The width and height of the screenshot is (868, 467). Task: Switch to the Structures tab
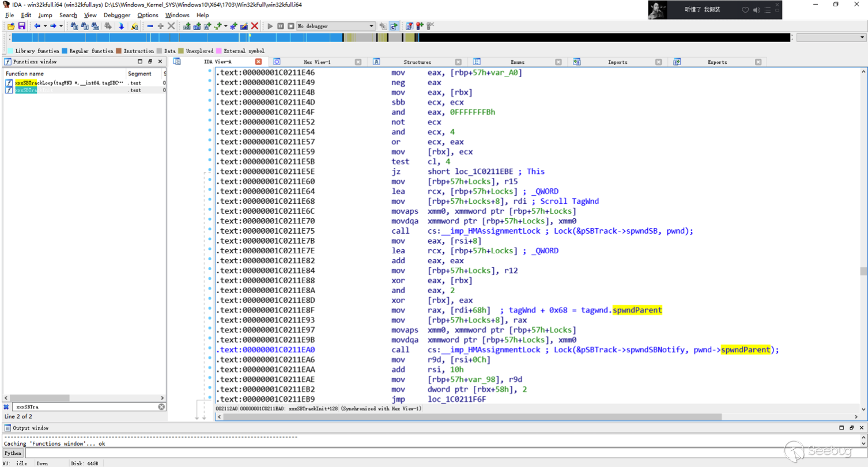point(417,62)
